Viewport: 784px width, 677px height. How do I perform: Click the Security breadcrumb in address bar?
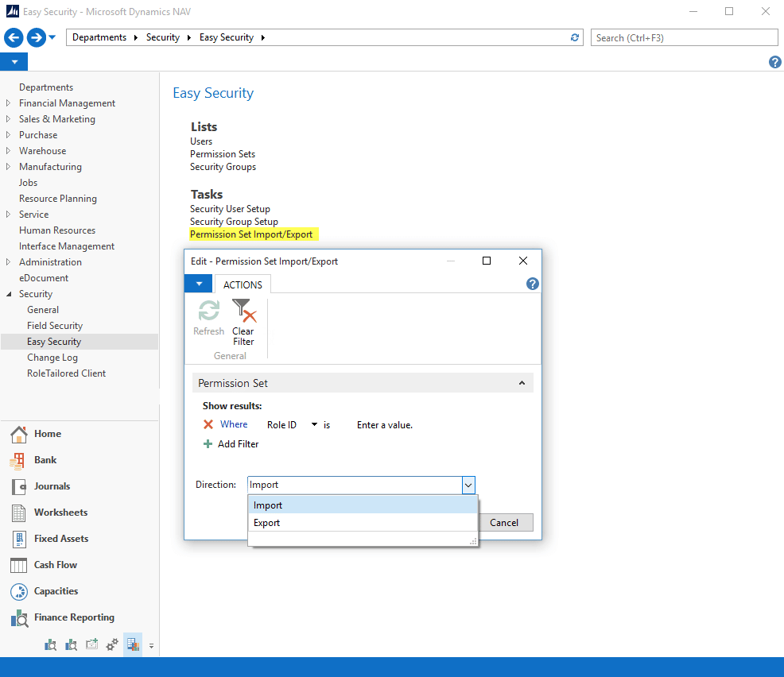162,37
